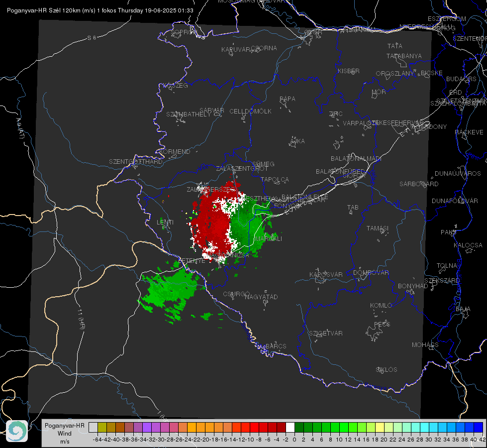This screenshot has width=487, height=448.
Task: Click the TOLNA city label
Action: pyautogui.click(x=447, y=266)
